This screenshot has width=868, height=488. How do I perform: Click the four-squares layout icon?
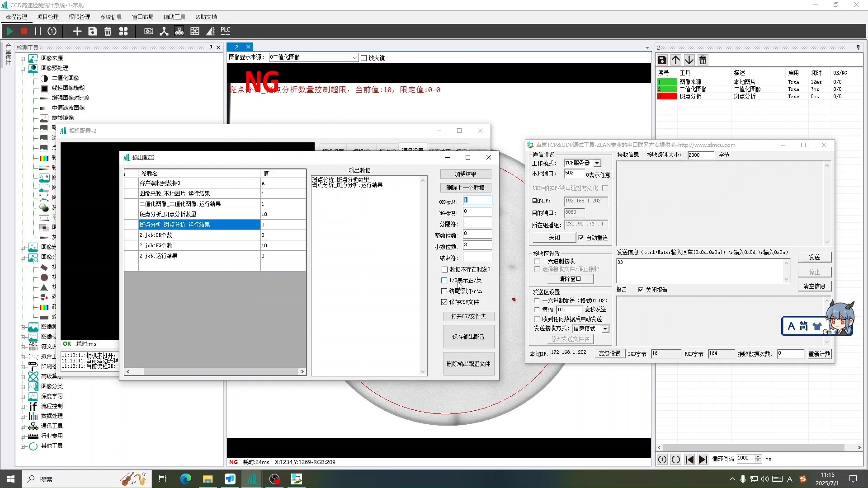point(123,31)
